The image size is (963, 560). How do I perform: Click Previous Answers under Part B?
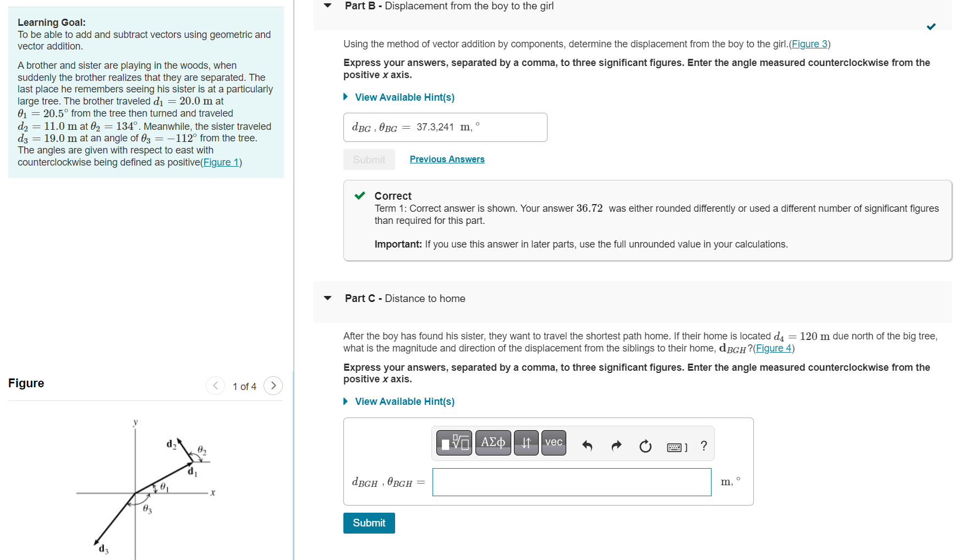447,159
